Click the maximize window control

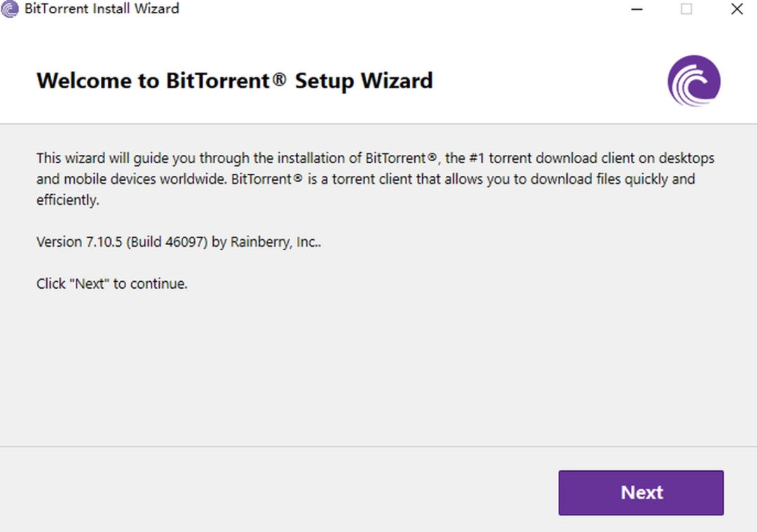(686, 9)
